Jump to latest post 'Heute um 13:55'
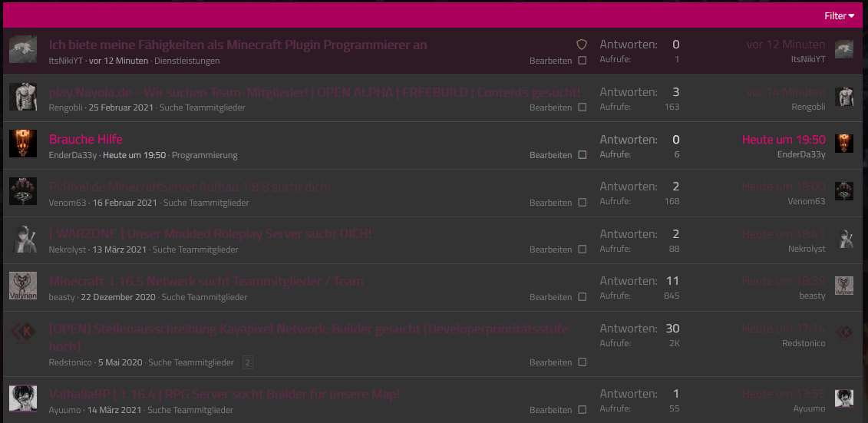 [784, 394]
